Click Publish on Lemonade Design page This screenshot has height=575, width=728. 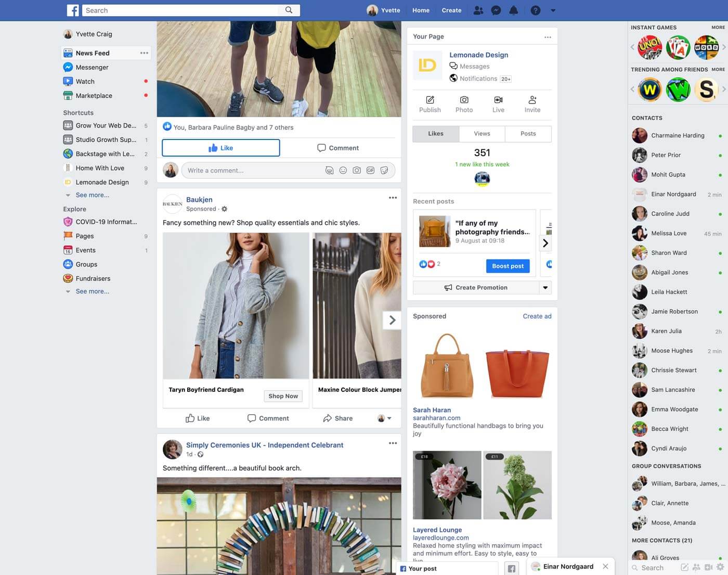pos(430,104)
